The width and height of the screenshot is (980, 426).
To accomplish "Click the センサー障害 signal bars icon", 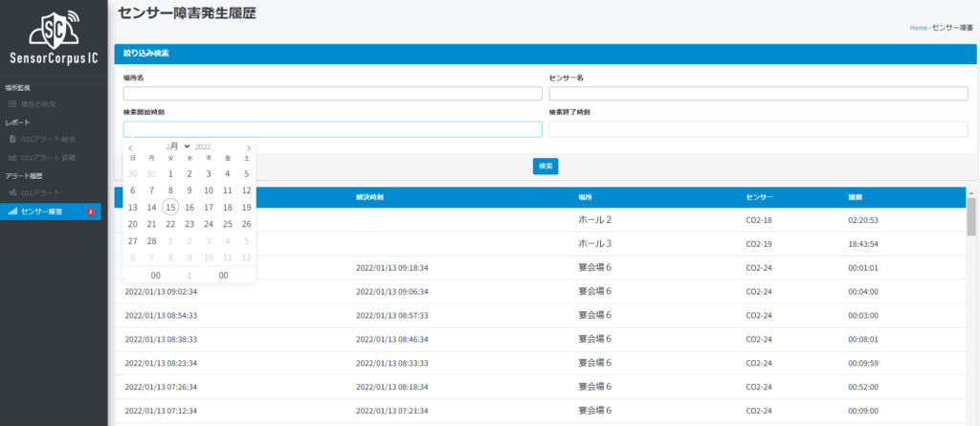I will point(12,212).
